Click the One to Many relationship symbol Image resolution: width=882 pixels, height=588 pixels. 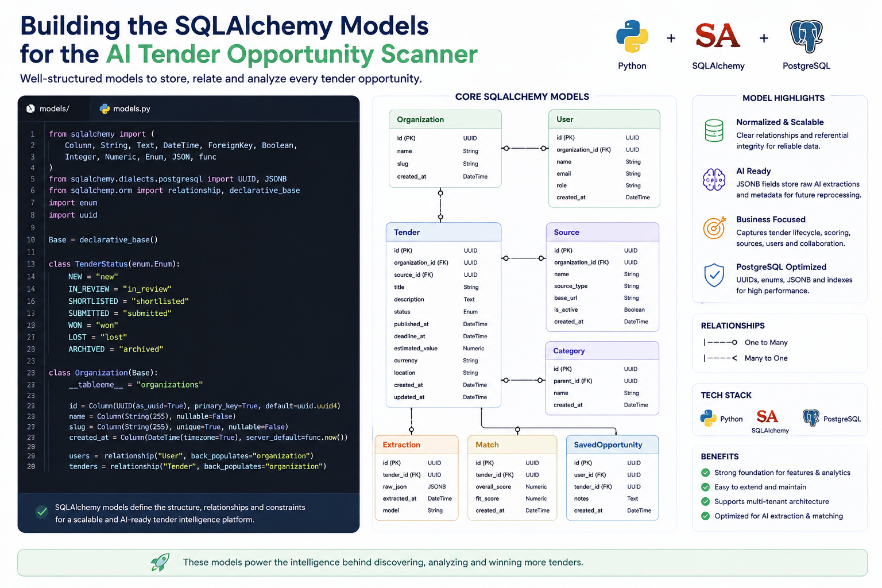[x=720, y=342]
